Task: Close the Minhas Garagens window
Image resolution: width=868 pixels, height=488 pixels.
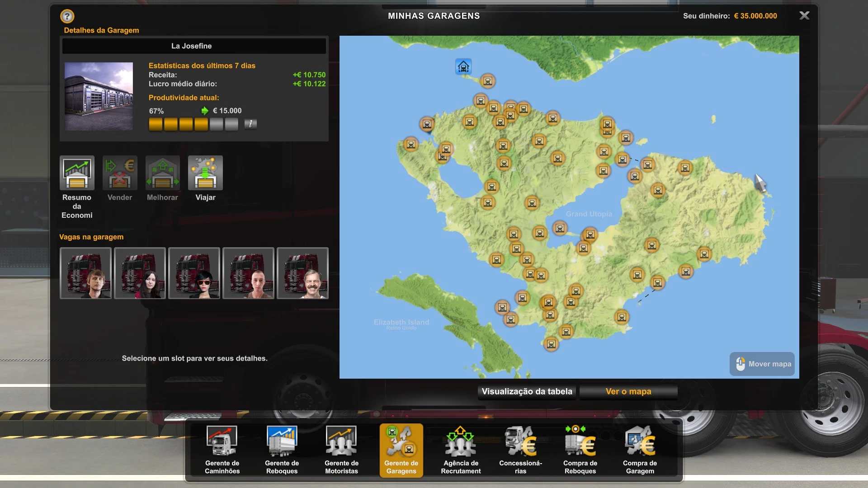Action: coord(804,16)
